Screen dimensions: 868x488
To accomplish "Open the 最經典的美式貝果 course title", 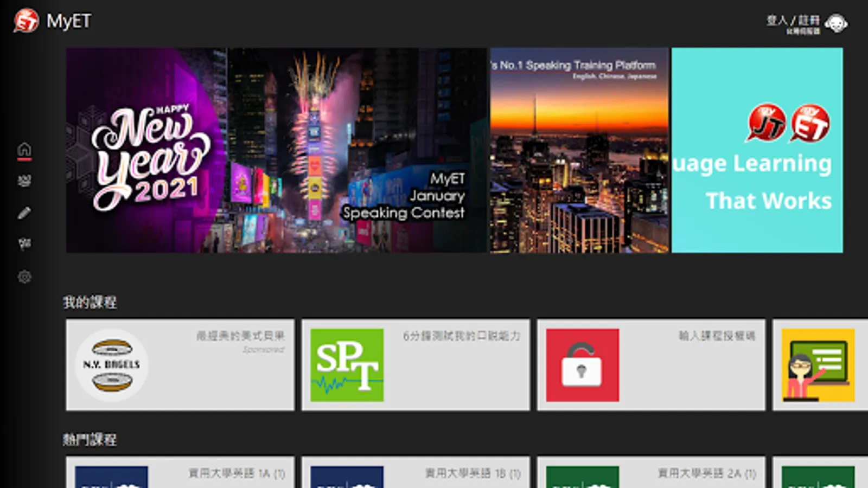I will pos(240,336).
